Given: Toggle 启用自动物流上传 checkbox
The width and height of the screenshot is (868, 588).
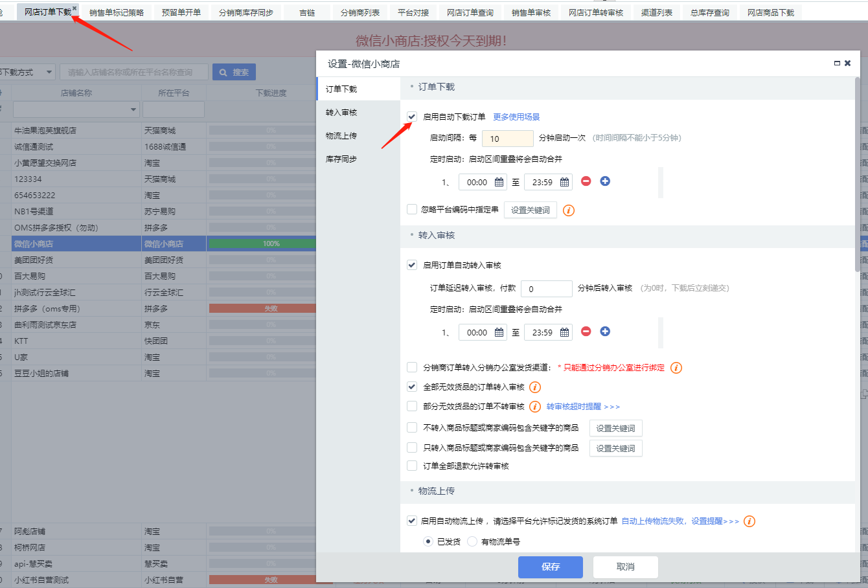Looking at the screenshot, I should (412, 521).
